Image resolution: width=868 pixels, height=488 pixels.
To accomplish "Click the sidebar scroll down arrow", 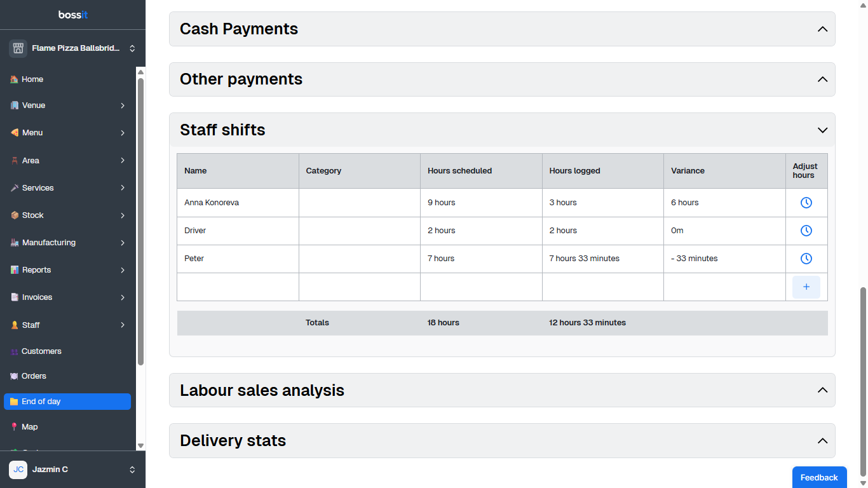I will (141, 446).
